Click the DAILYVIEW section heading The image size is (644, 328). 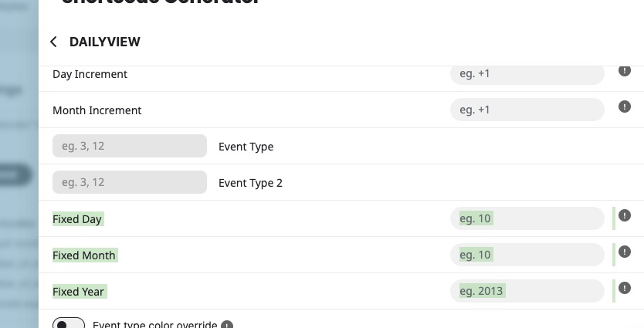point(105,42)
